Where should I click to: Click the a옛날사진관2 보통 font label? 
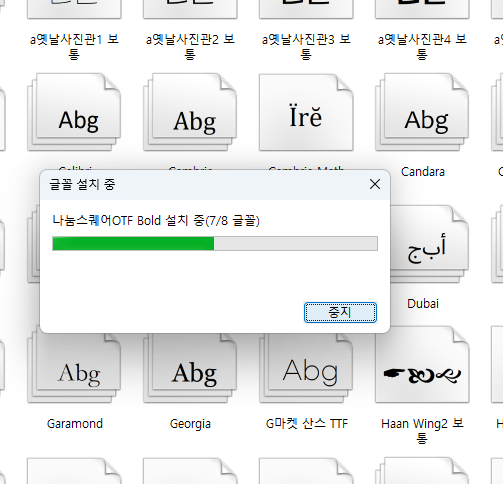[x=190, y=46]
